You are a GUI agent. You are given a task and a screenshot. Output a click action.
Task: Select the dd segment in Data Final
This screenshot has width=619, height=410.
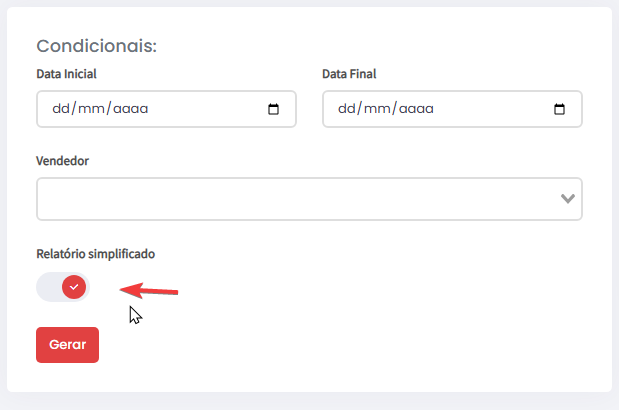(x=347, y=109)
